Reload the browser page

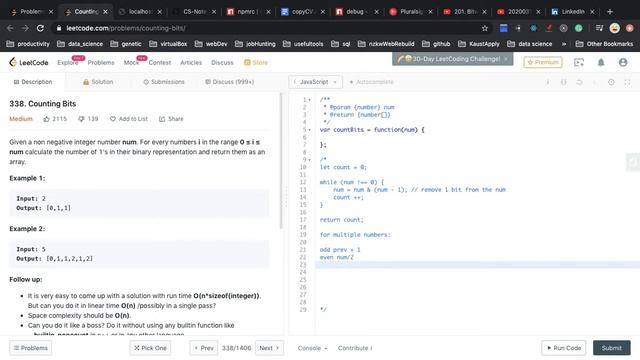coord(40,28)
